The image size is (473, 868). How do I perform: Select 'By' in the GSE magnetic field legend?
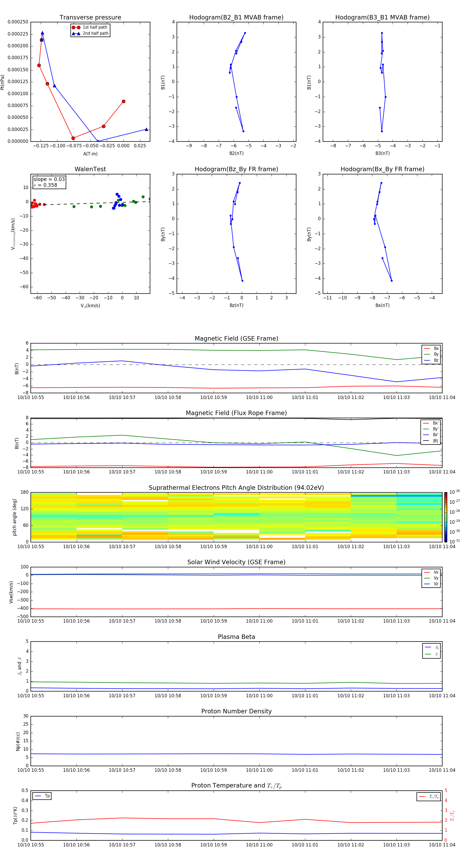pyautogui.click(x=431, y=355)
